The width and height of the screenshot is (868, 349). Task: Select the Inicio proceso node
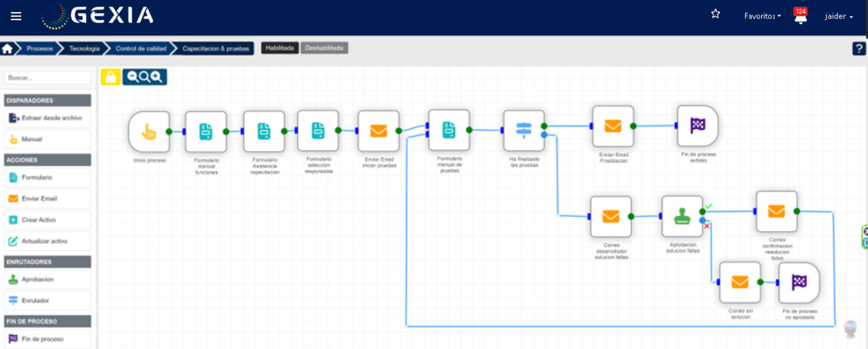149,132
